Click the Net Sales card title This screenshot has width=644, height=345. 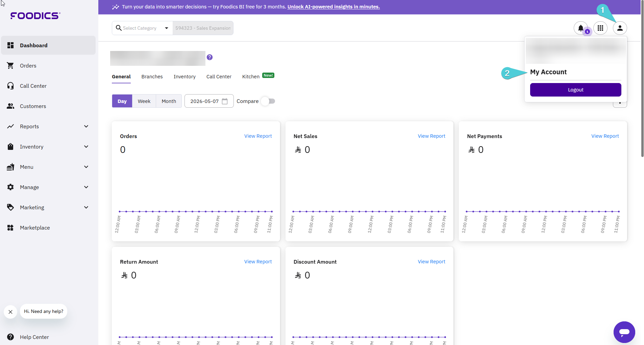tap(305, 136)
